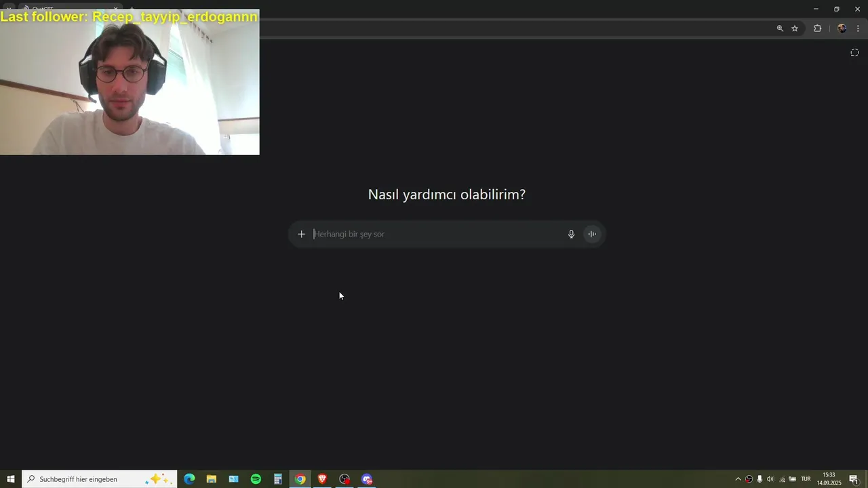The height and width of the screenshot is (488, 868).
Task: Click the plus attach button in prompt box
Action: pos(301,234)
